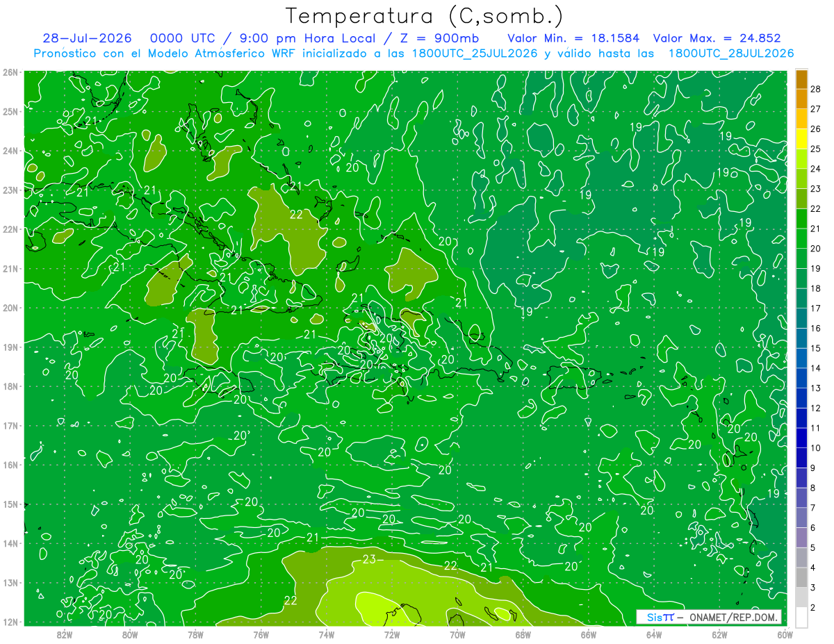
Task: Click the title "Temperatura (C,somb.)"
Action: [425, 17]
